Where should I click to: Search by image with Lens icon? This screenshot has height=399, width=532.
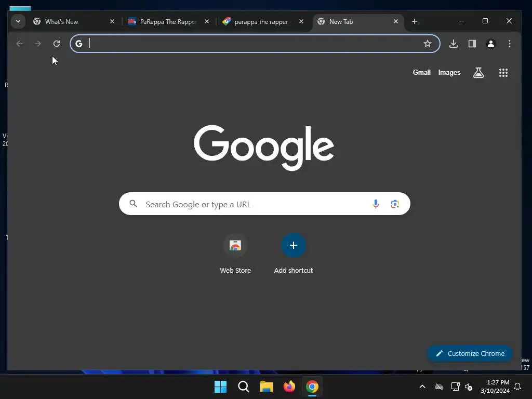pos(395,204)
